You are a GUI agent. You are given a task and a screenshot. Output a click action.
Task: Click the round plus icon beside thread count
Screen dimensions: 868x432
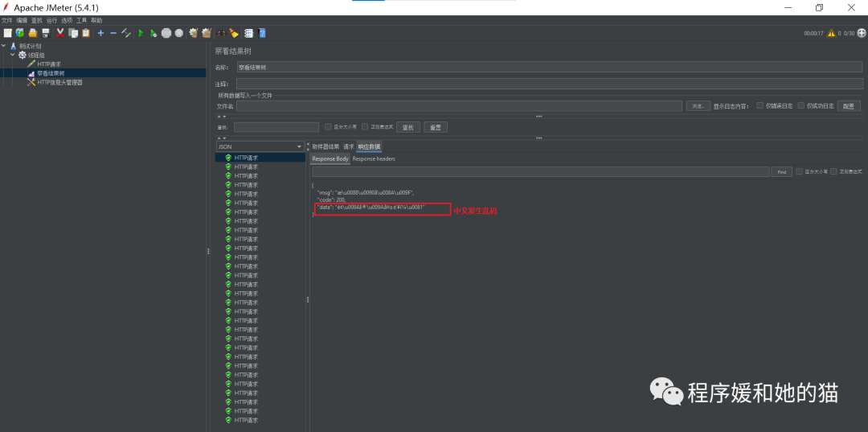(862, 33)
